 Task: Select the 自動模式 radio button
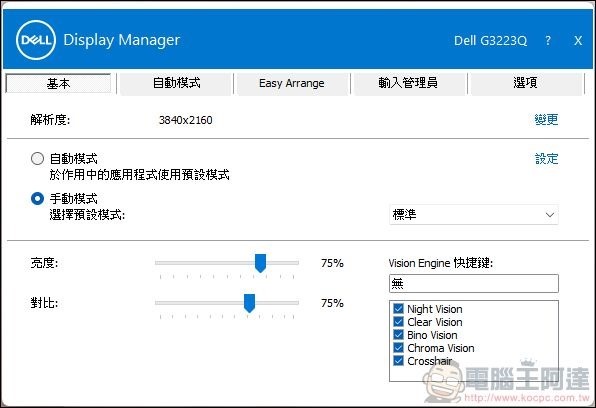point(37,159)
